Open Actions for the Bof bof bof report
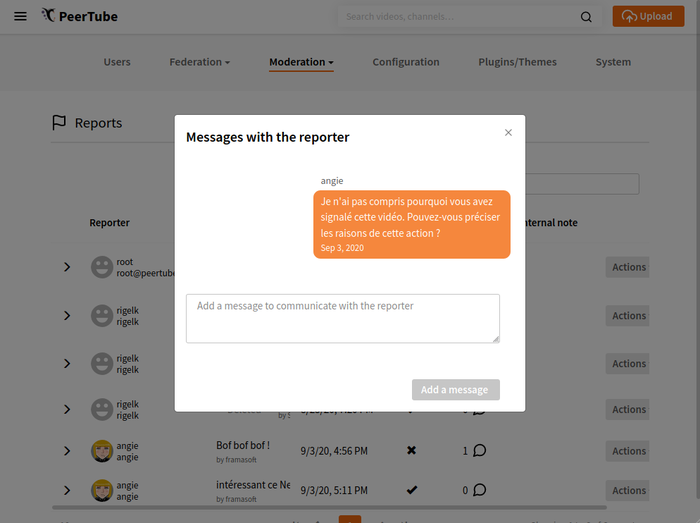Image resolution: width=700 pixels, height=523 pixels. 627,451
